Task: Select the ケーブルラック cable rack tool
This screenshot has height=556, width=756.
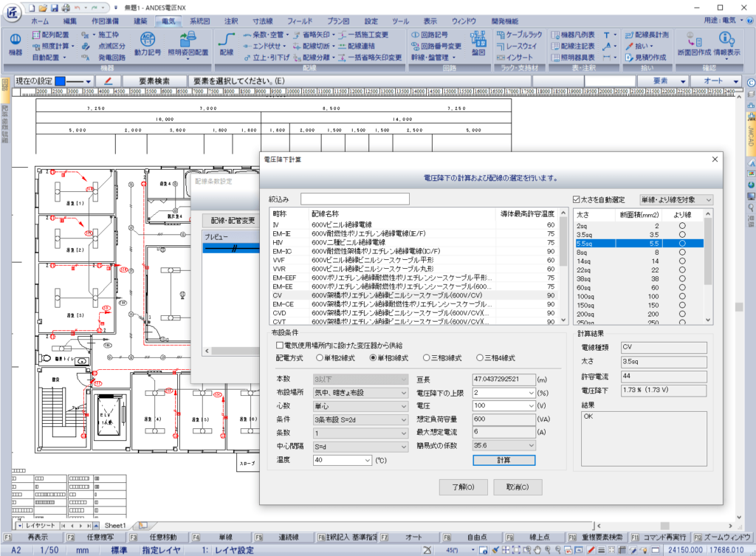Action: tap(519, 35)
